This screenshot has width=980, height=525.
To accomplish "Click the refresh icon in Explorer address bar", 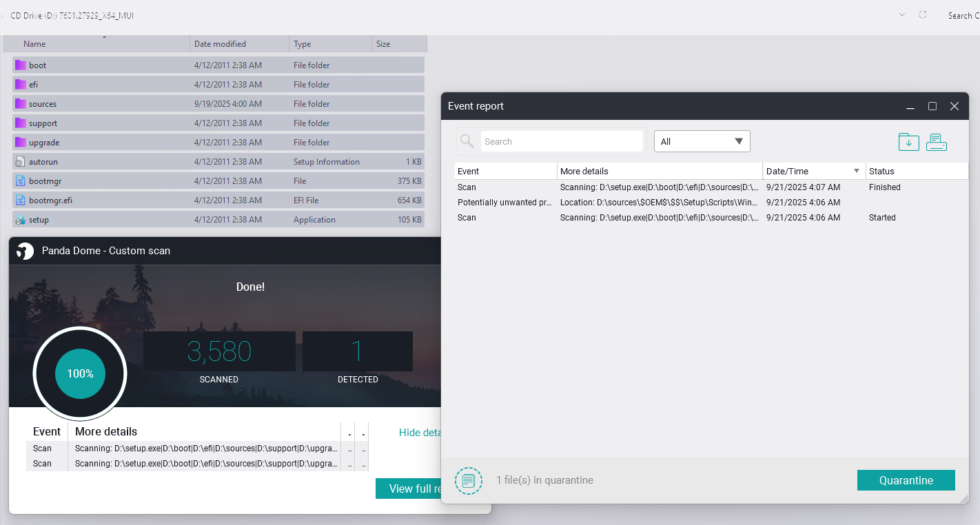I will click(923, 14).
